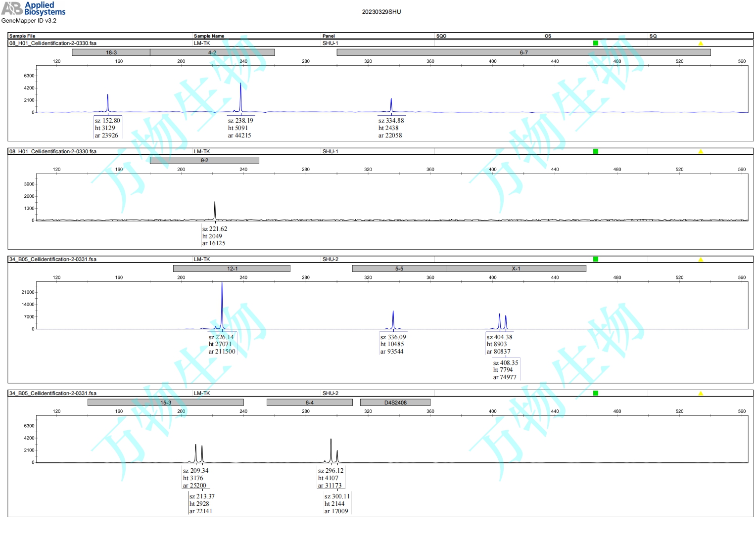Click green OS square above the D4S2408 marker

pos(596,393)
